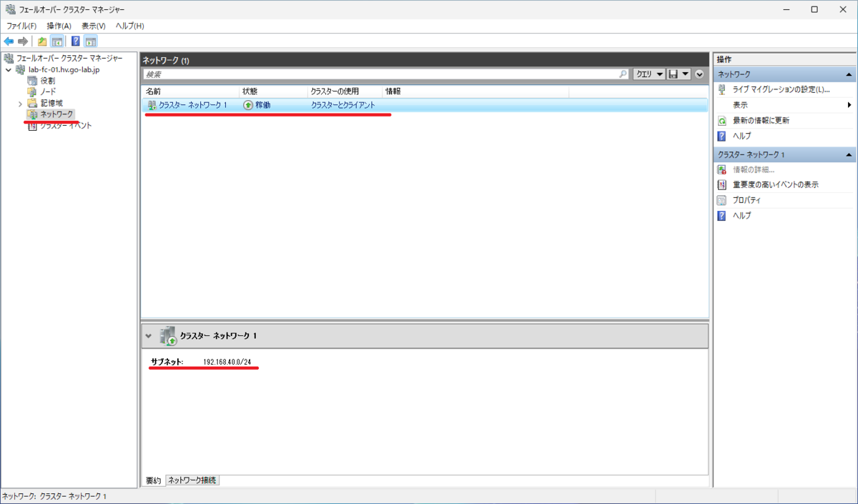Open the ファイル(F) menu

pos(21,26)
